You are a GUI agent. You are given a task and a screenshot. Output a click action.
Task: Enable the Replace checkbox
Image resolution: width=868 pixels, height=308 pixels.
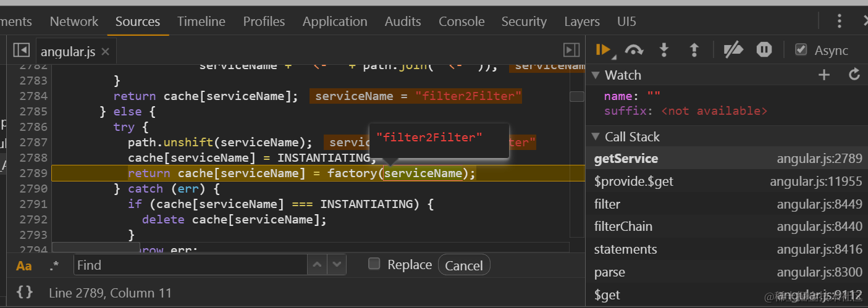[374, 264]
